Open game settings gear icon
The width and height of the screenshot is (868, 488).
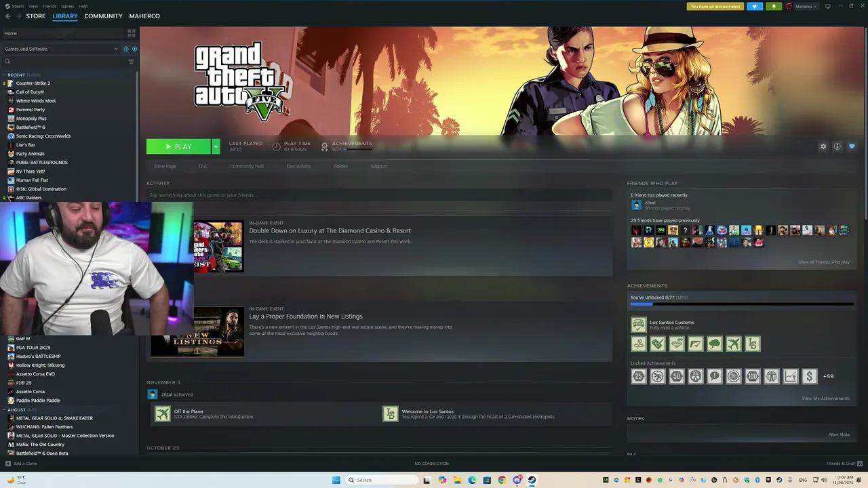tap(823, 146)
